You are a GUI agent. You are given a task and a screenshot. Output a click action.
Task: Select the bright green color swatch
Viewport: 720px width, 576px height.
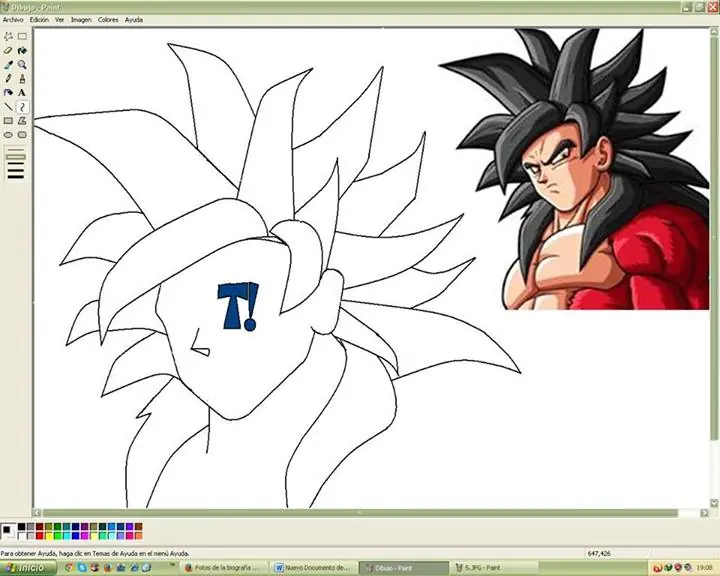[x=57, y=536]
